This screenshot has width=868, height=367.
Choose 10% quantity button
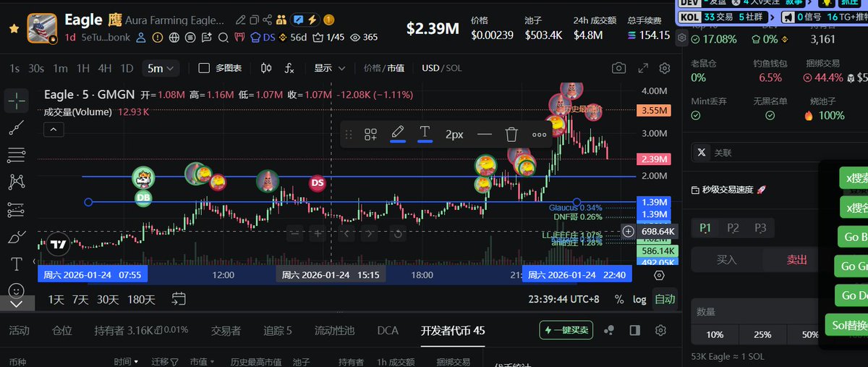[x=715, y=334]
